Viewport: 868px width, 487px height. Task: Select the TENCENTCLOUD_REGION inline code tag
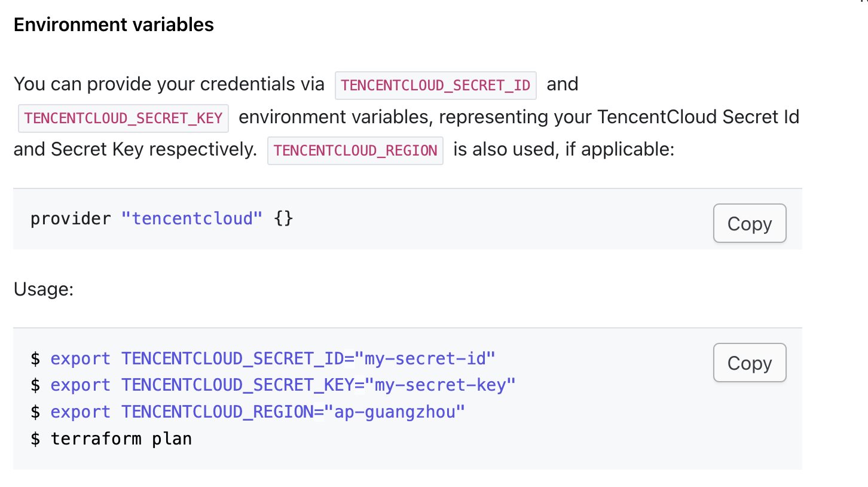click(355, 150)
